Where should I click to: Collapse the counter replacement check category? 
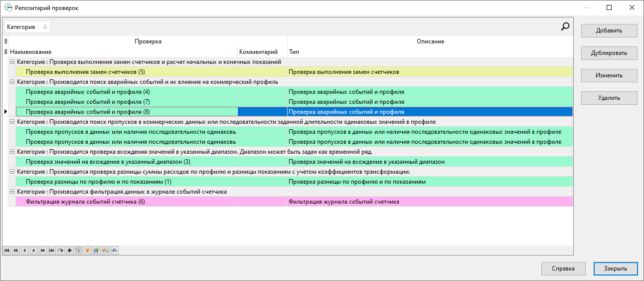tap(12, 62)
